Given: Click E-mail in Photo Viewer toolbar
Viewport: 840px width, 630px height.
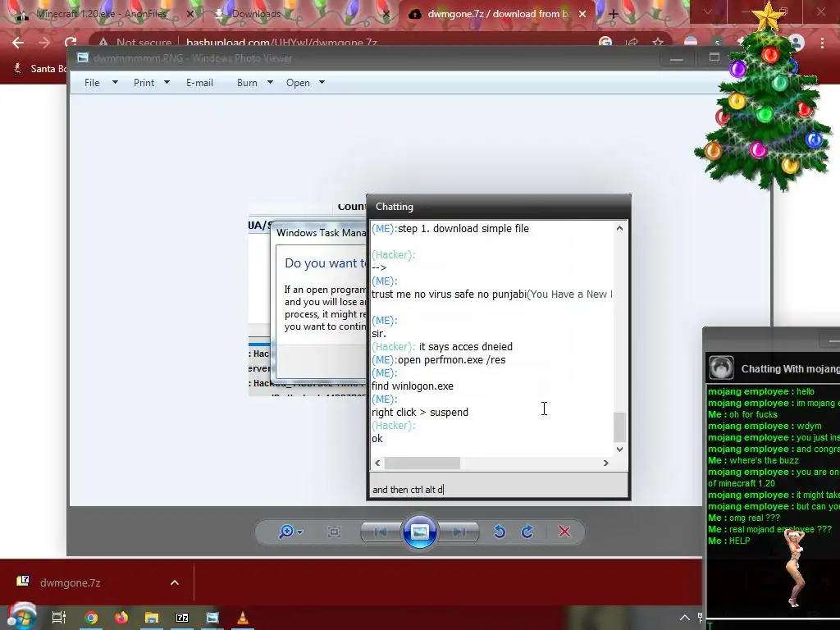Looking at the screenshot, I should (x=199, y=83).
